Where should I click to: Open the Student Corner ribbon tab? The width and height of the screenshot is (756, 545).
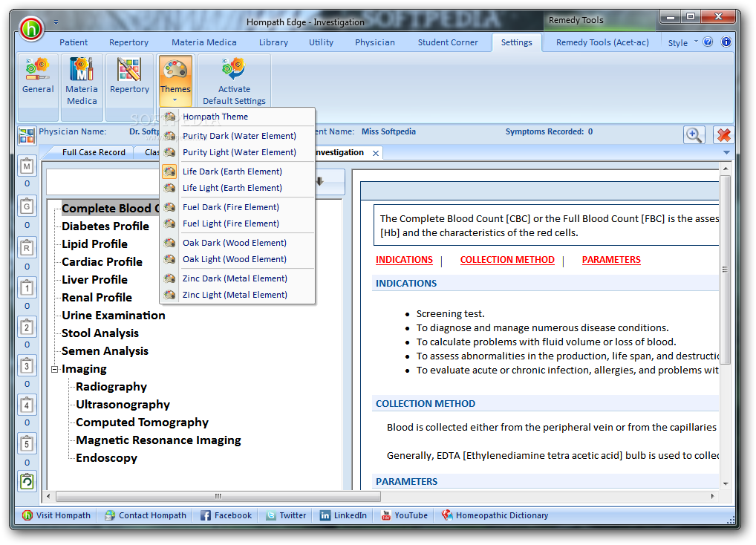(x=448, y=42)
